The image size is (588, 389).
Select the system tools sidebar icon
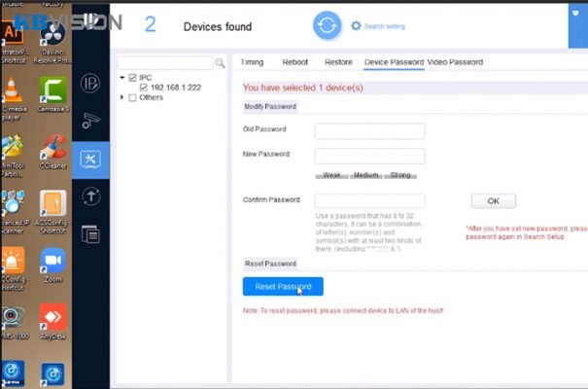[90, 159]
